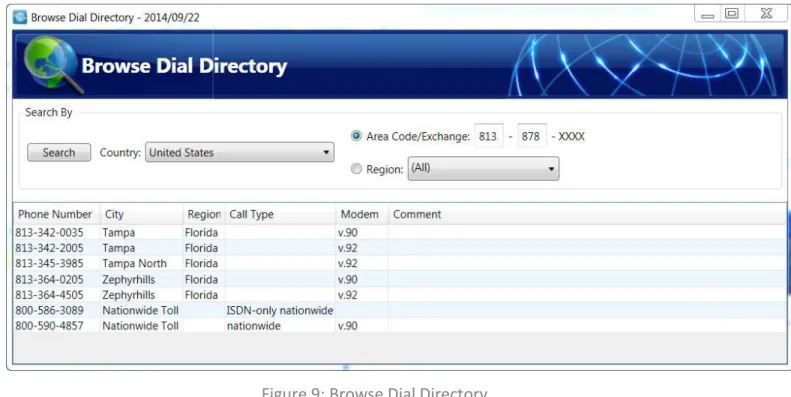Click the Browse Dial Directory title bar icon

click(x=20, y=17)
